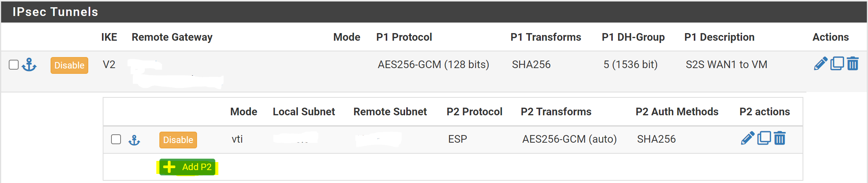Delete the vti phase 2 entry

click(780, 138)
